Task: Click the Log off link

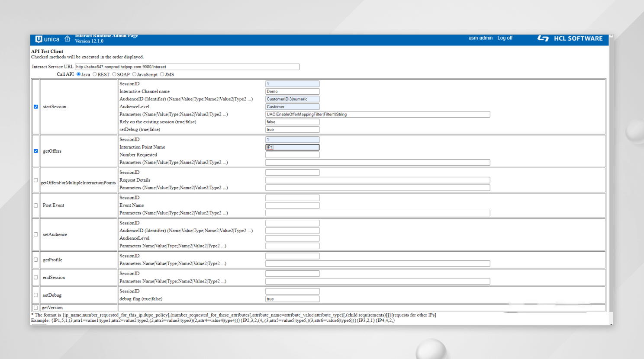Action: click(x=505, y=38)
